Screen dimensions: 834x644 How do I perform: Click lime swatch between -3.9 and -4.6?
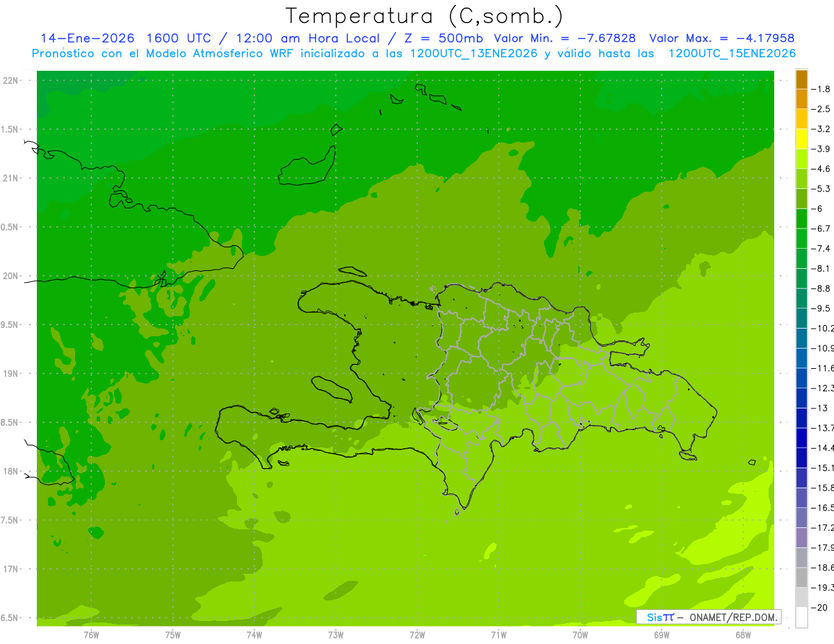pos(801,159)
